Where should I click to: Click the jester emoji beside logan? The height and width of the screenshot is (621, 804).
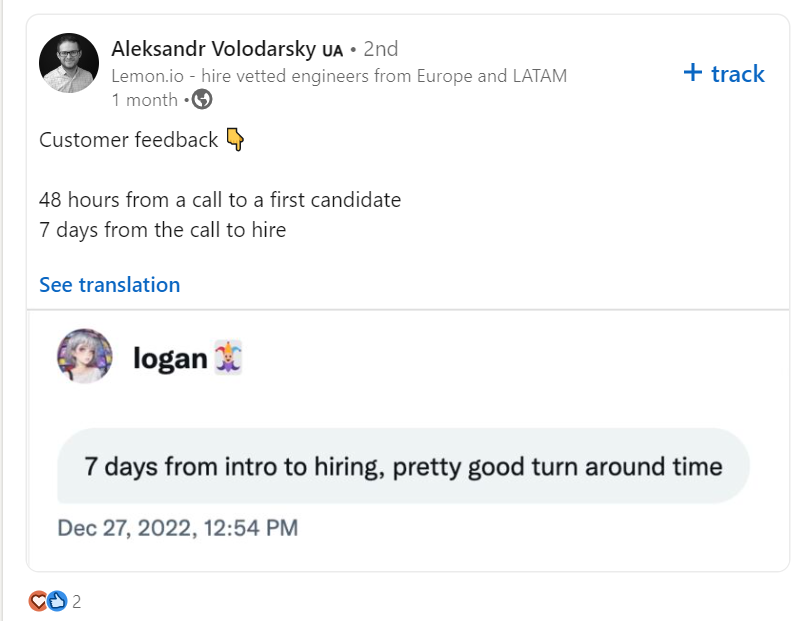tap(229, 357)
